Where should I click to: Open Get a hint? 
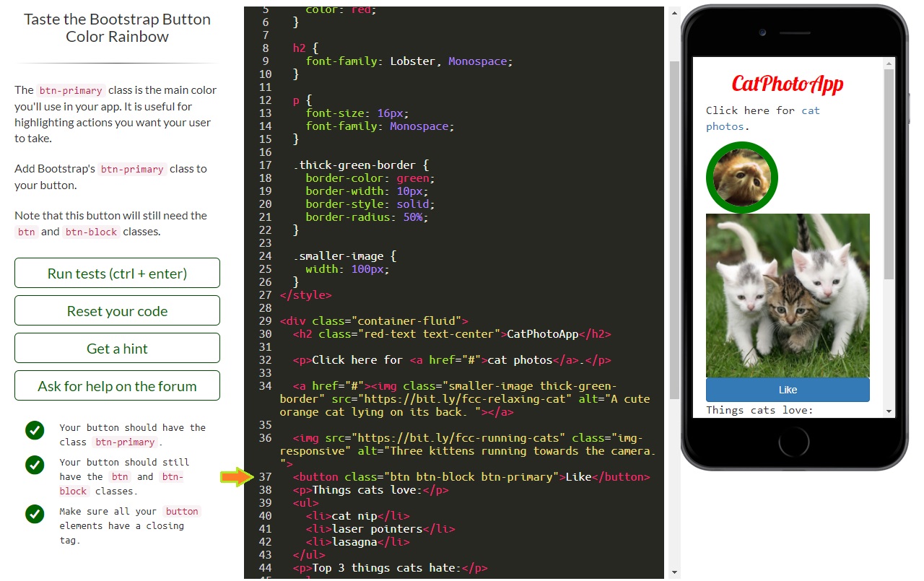(117, 347)
